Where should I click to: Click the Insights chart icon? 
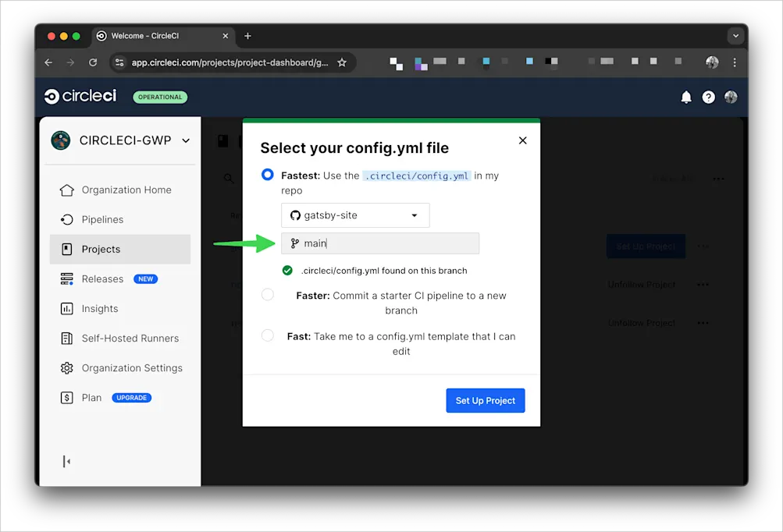(x=67, y=308)
